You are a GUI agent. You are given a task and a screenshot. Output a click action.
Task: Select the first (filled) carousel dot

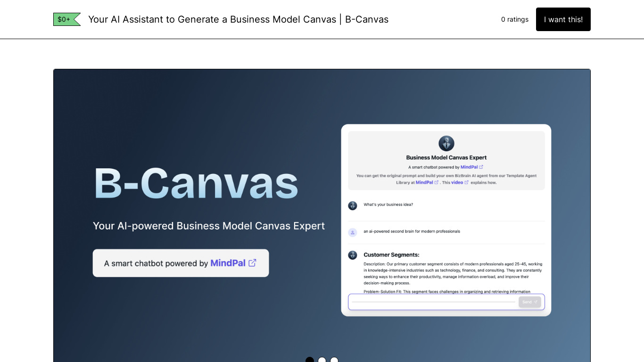pos(310,360)
